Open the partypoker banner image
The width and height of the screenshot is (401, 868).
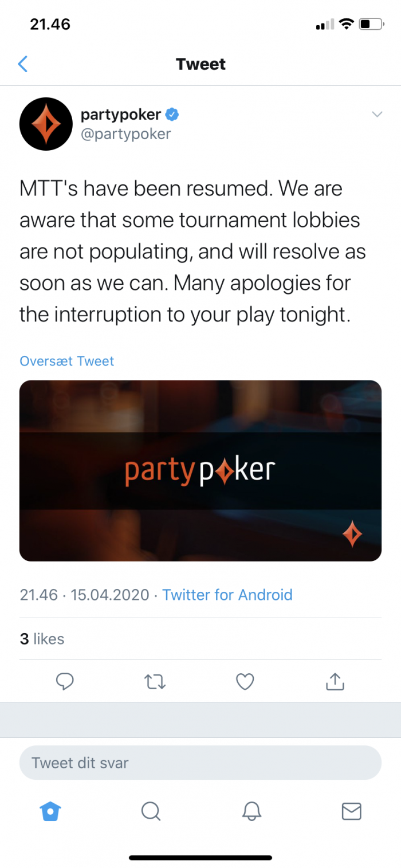click(200, 470)
